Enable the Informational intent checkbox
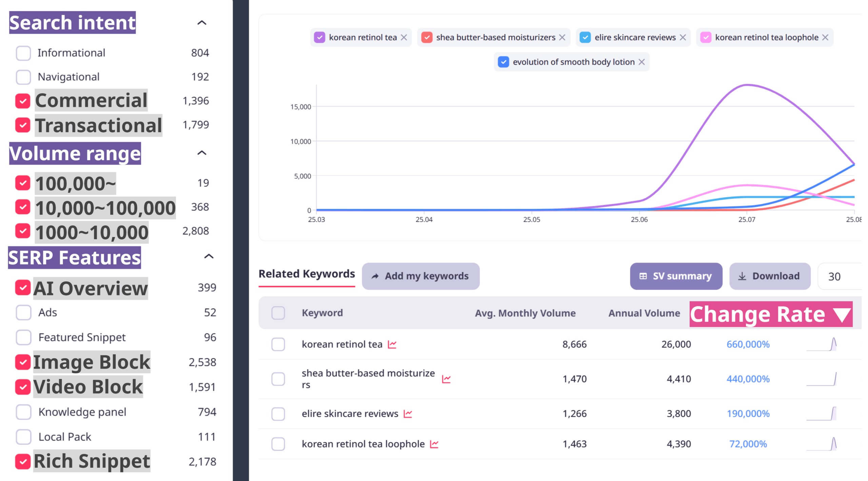Image resolution: width=868 pixels, height=481 pixels. point(23,53)
